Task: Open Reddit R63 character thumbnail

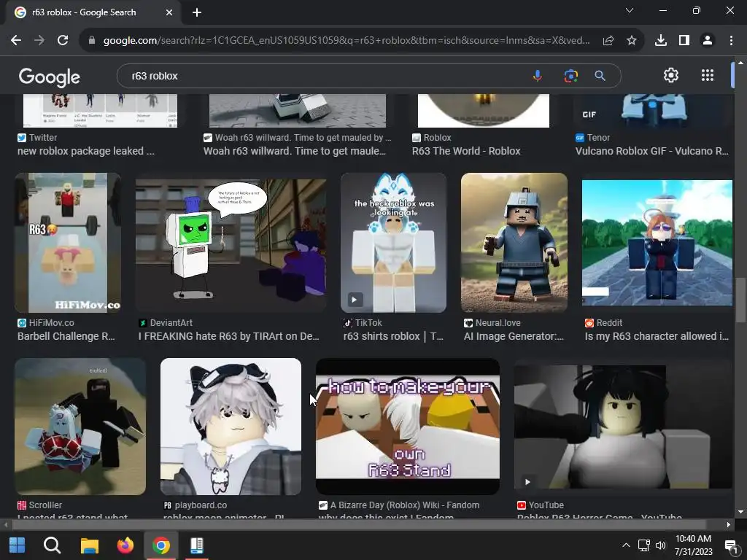Action: coord(657,243)
